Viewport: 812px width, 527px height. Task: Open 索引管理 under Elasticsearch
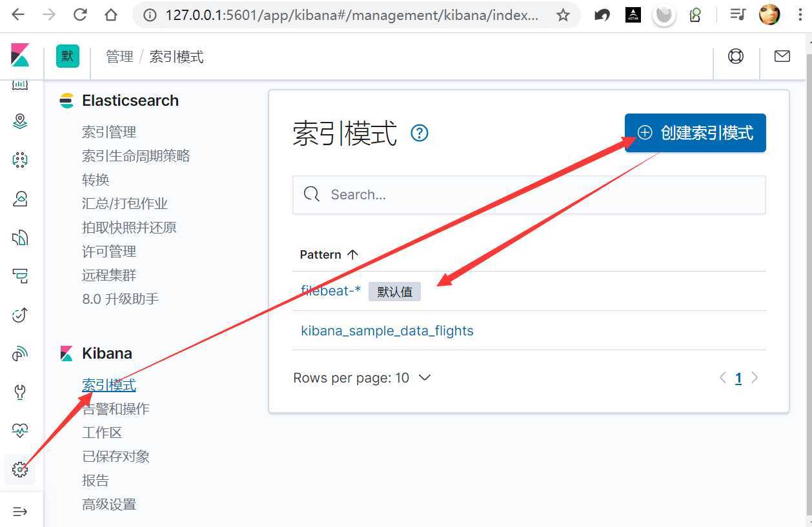point(109,132)
